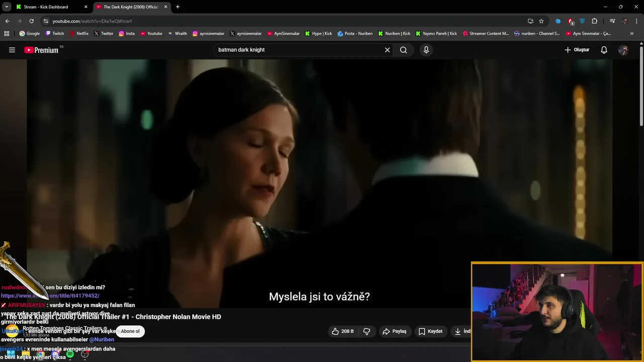Open the Netflix bookmark
This screenshot has width=644, height=362.
coord(79,34)
